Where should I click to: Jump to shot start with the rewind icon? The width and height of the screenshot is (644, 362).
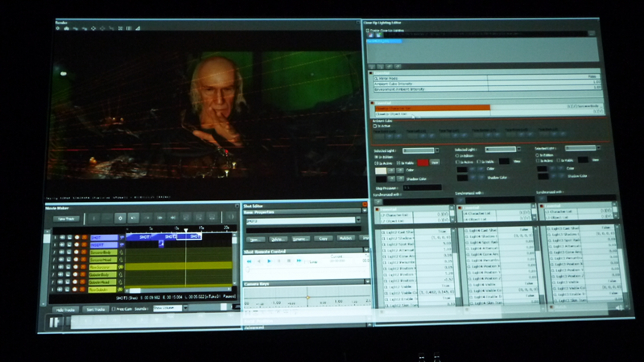coord(249,261)
